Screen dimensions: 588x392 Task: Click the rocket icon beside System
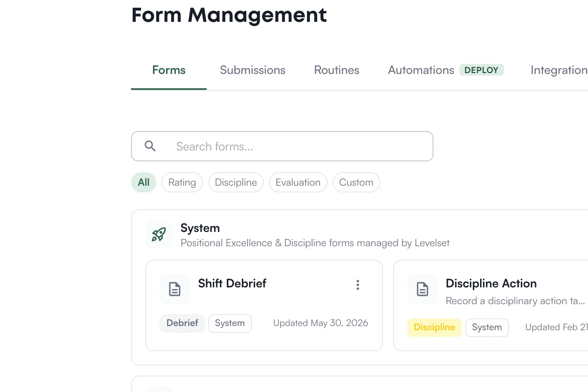click(159, 234)
